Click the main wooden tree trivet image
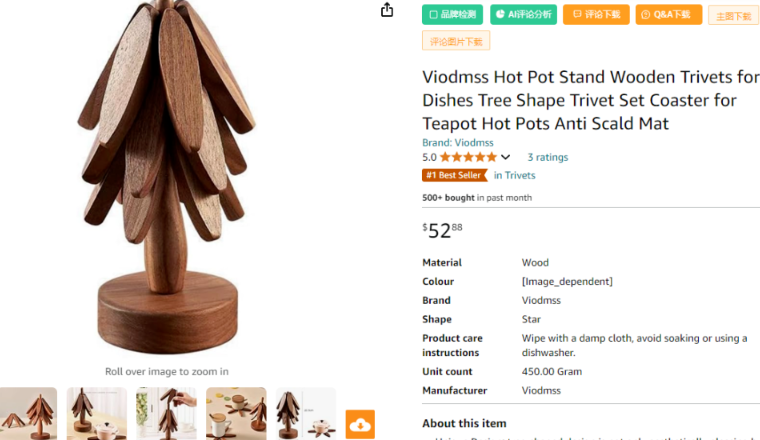This screenshot has height=440, width=760. click(166, 180)
